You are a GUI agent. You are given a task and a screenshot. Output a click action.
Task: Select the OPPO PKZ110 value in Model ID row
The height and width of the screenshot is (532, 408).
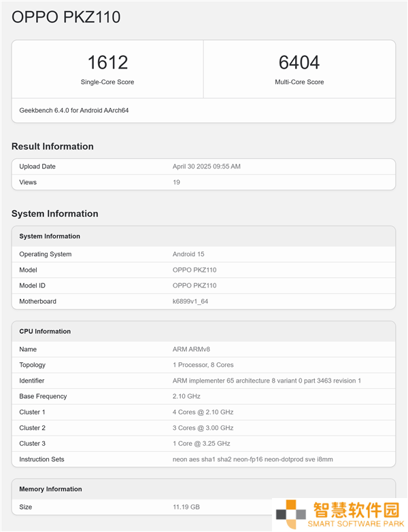194,285
